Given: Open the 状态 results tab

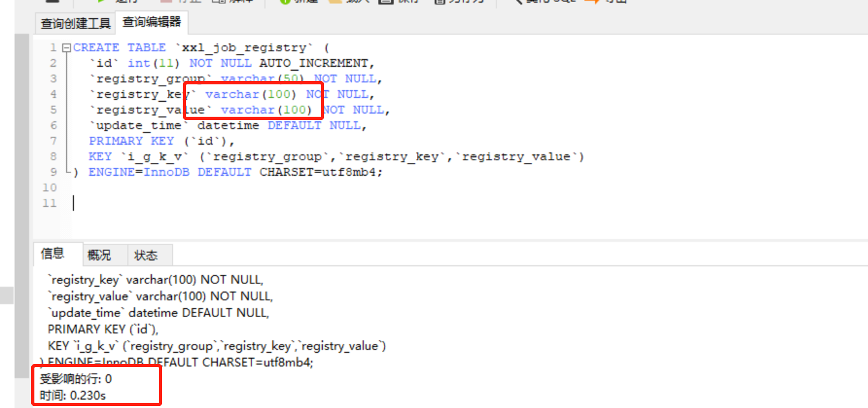Looking at the screenshot, I should click(x=146, y=255).
